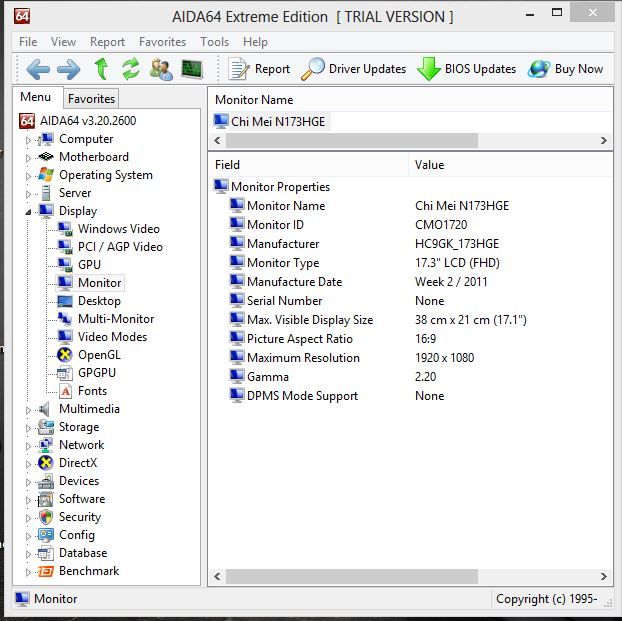
Task: Expand the Storage tree node
Action: (28, 428)
